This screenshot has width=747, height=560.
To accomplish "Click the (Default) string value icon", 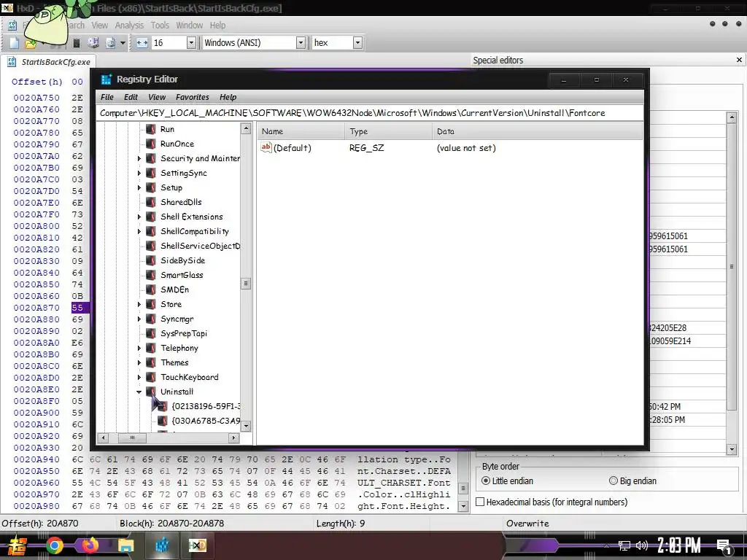I will [x=266, y=147].
